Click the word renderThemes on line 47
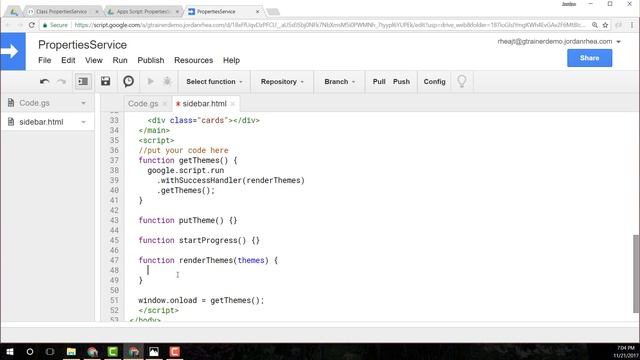Viewport: 640px width, 360px height. 206,260
